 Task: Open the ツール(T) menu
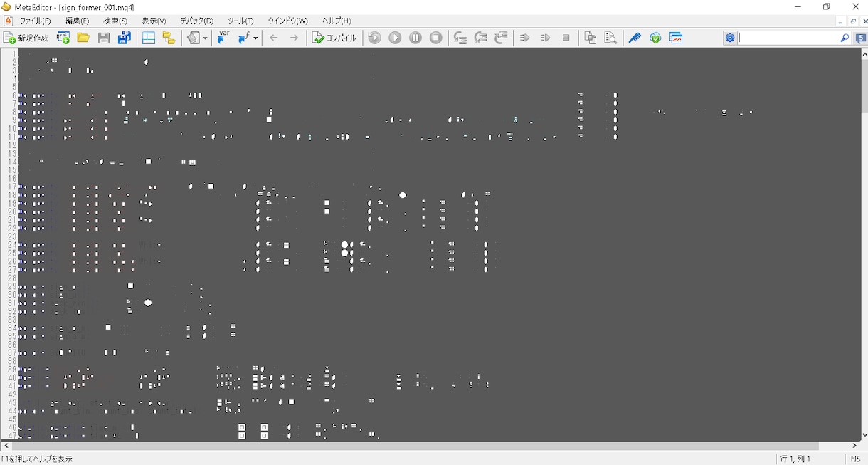[240, 21]
